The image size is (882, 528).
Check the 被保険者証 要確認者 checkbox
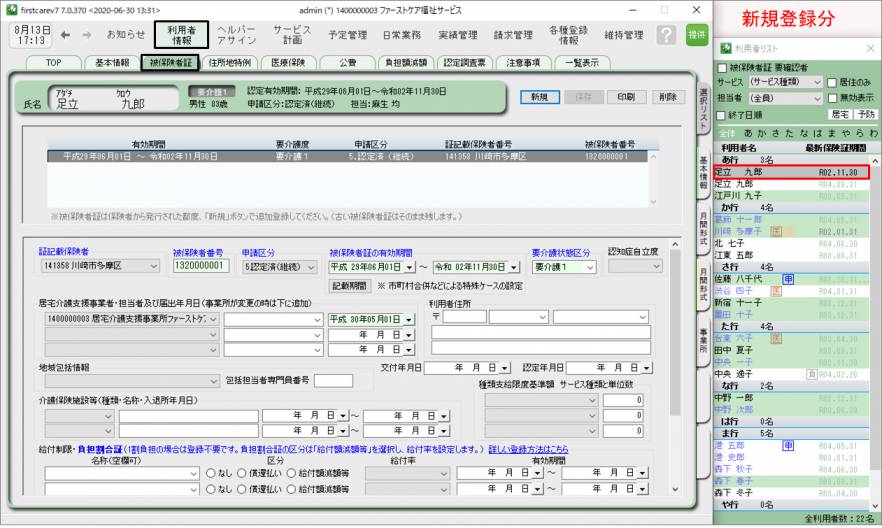point(722,67)
